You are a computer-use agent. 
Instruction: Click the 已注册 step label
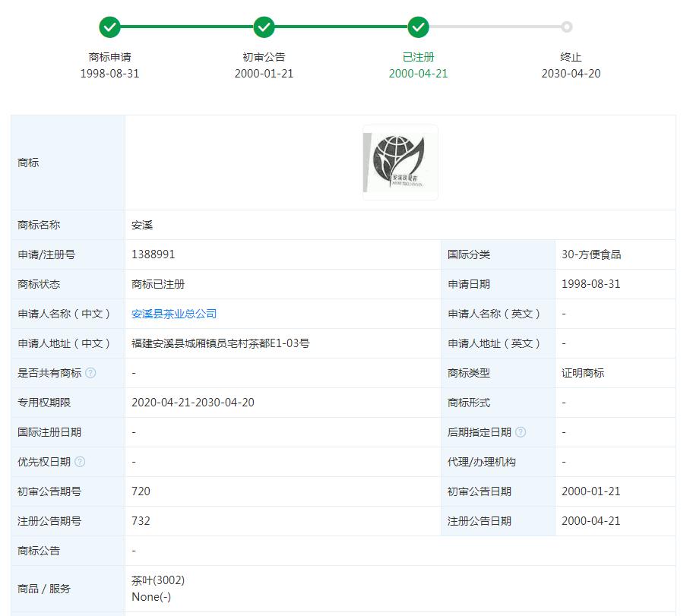click(x=418, y=57)
